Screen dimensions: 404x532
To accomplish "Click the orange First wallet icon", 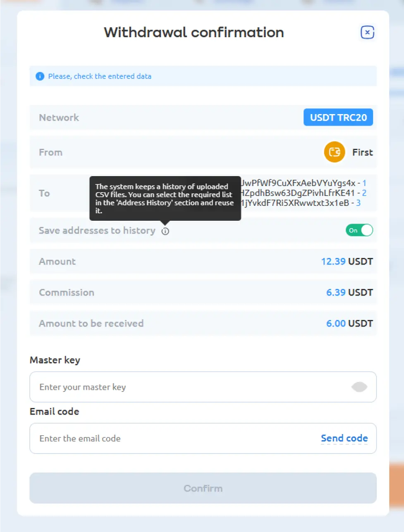I will (335, 152).
